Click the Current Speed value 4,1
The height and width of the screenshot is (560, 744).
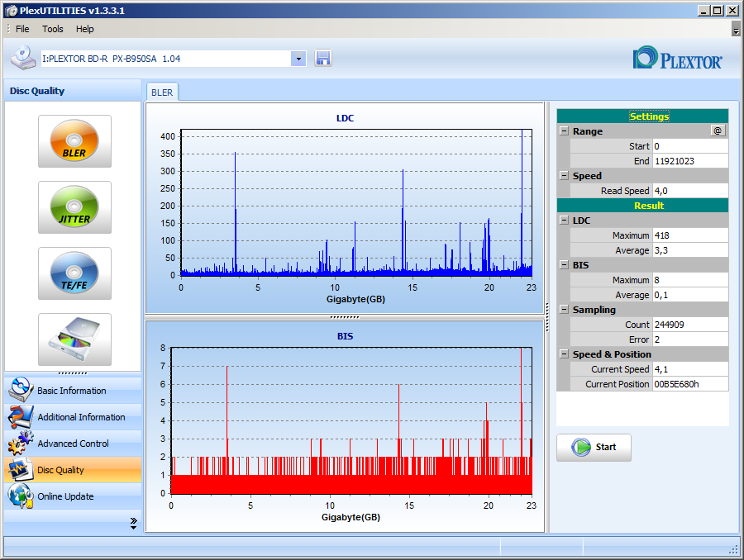[x=690, y=369]
